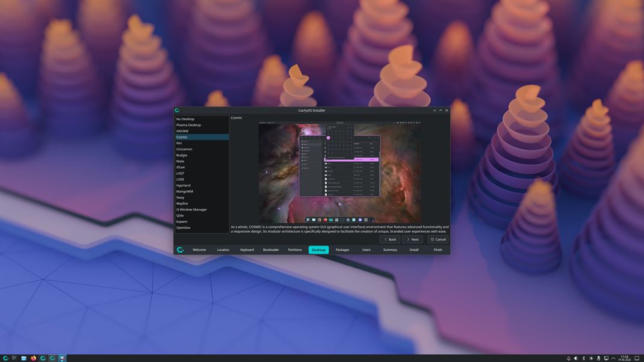Image resolution: width=644 pixels, height=362 pixels.
Task: Maximize the CachyOS Installer window
Action: point(441,111)
